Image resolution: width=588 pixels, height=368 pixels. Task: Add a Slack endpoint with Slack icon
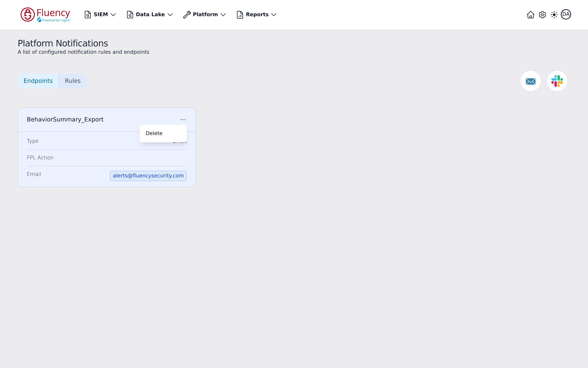(557, 81)
